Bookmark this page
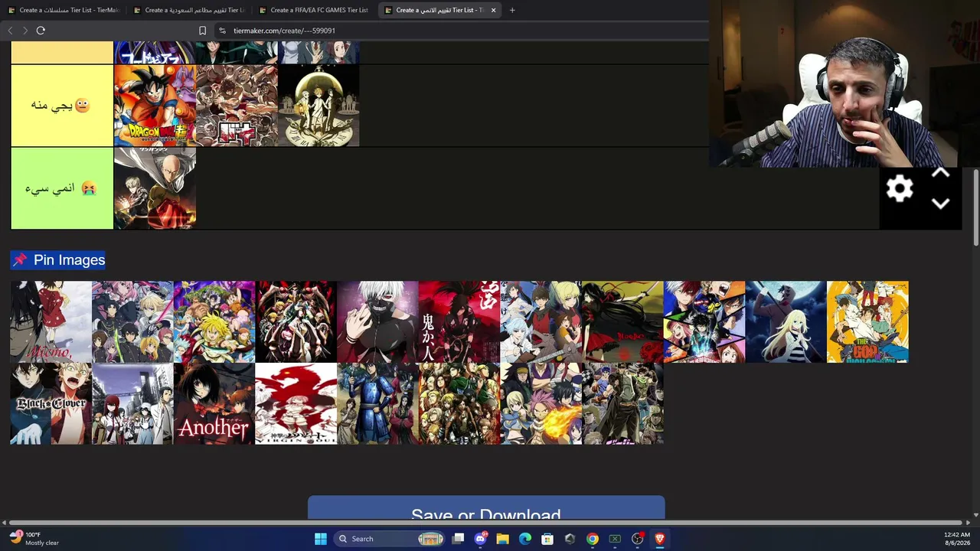The width and height of the screenshot is (980, 551). [x=202, y=31]
